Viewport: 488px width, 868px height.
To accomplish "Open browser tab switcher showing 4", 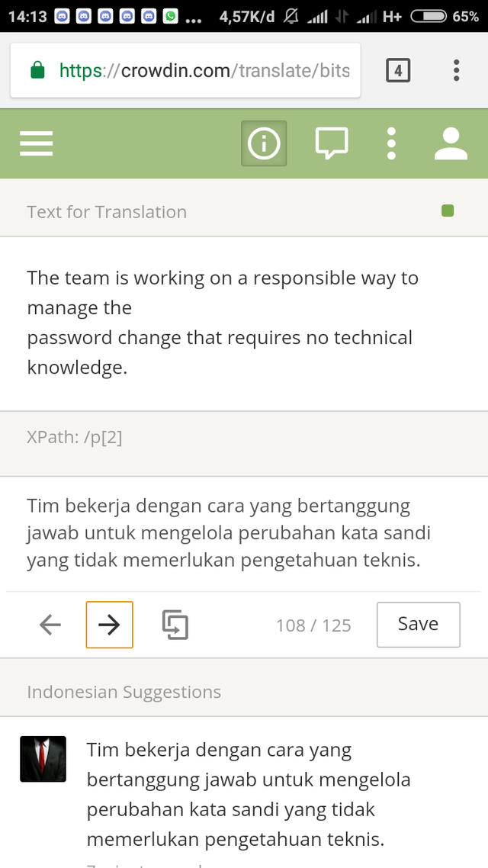I will pos(398,70).
